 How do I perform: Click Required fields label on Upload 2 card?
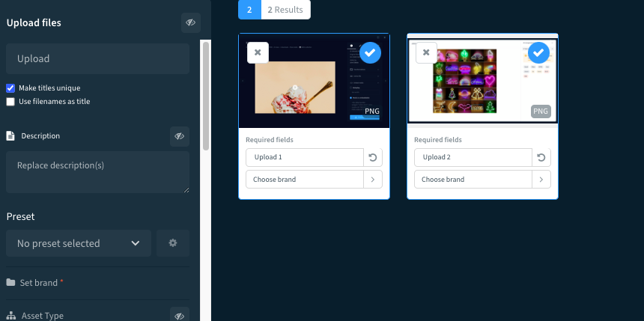click(438, 140)
